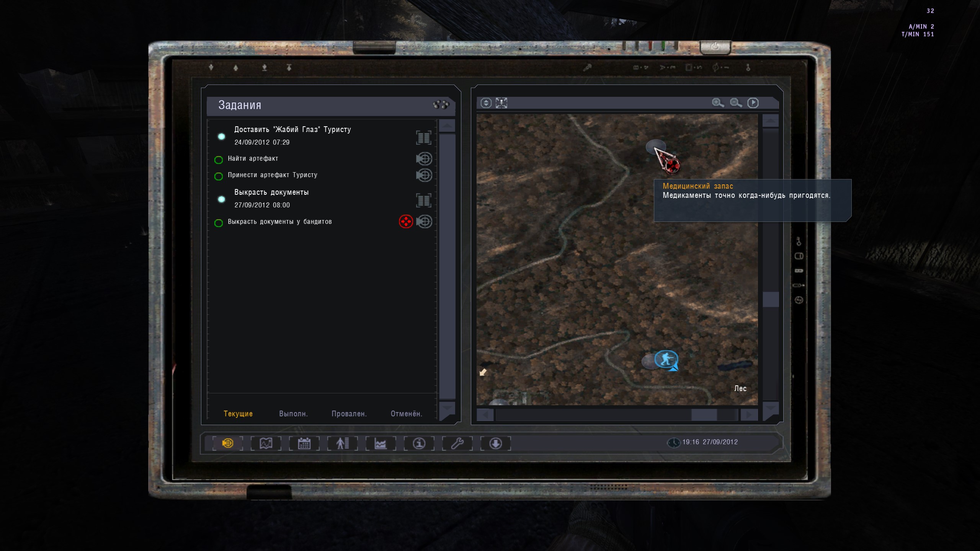This screenshot has height=551, width=980.
Task: Click the blue stalker player marker
Action: [x=666, y=360]
